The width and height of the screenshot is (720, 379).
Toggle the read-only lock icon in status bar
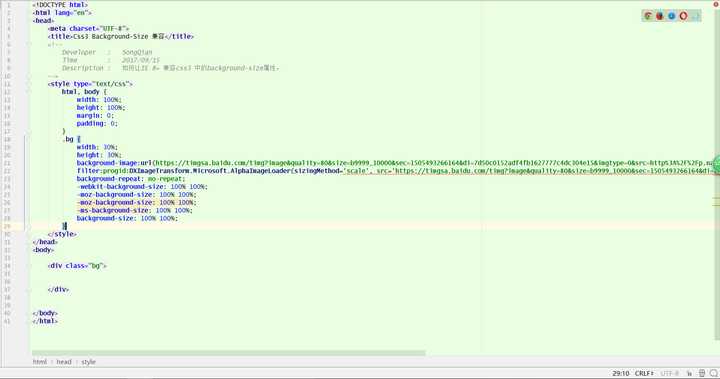point(702,373)
